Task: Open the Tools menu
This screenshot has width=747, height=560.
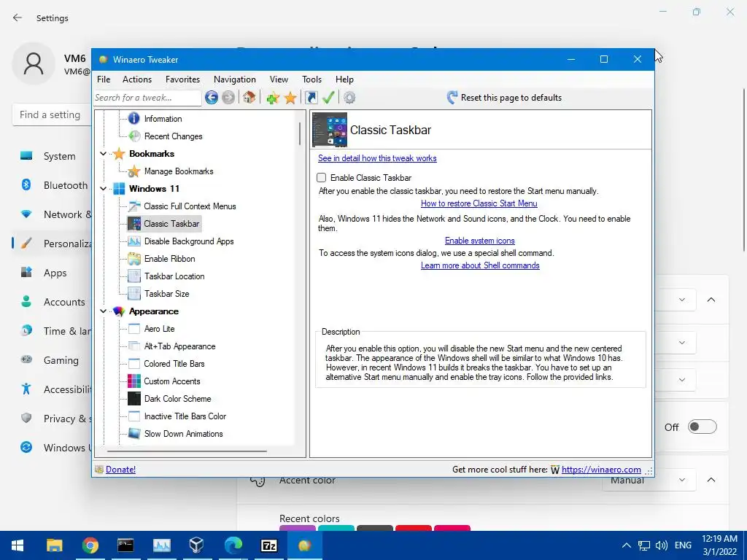Action: click(311, 79)
